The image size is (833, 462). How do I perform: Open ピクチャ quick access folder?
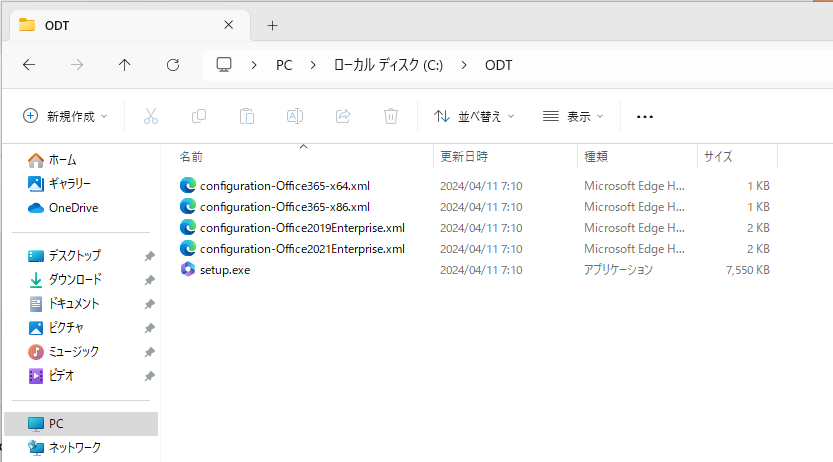pos(56,328)
